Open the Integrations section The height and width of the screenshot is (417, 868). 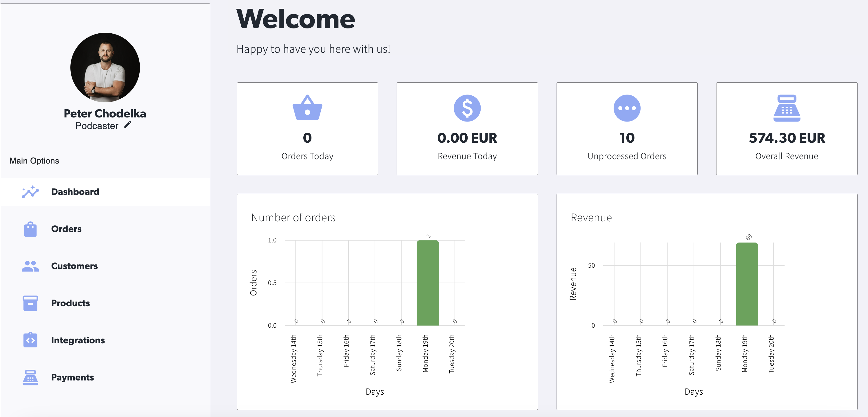point(105,340)
